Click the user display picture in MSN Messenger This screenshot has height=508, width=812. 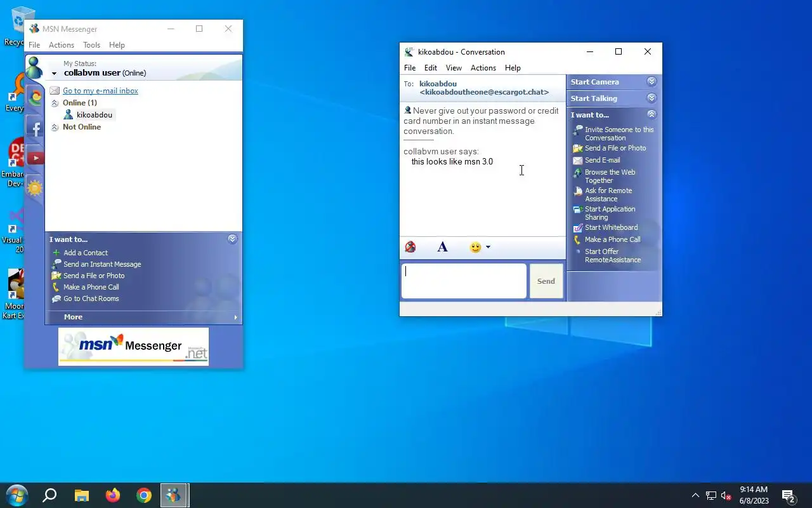pos(34,68)
